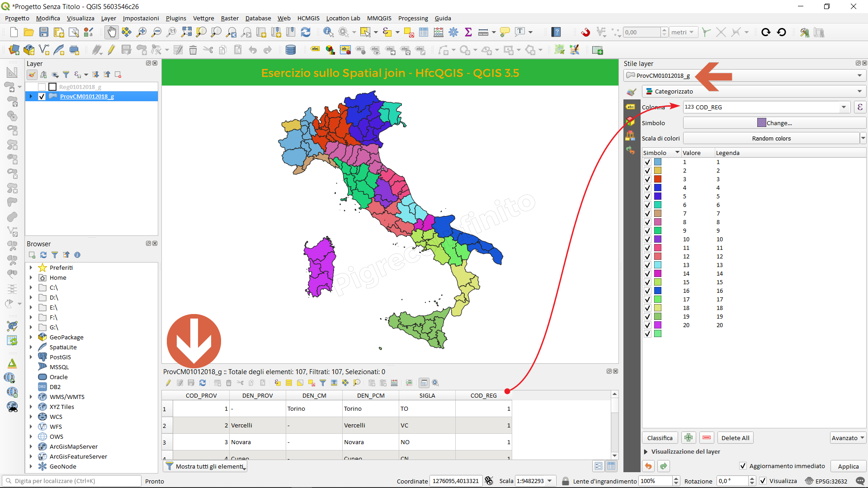Open the Categorizzato renderer dropdown

coord(754,91)
